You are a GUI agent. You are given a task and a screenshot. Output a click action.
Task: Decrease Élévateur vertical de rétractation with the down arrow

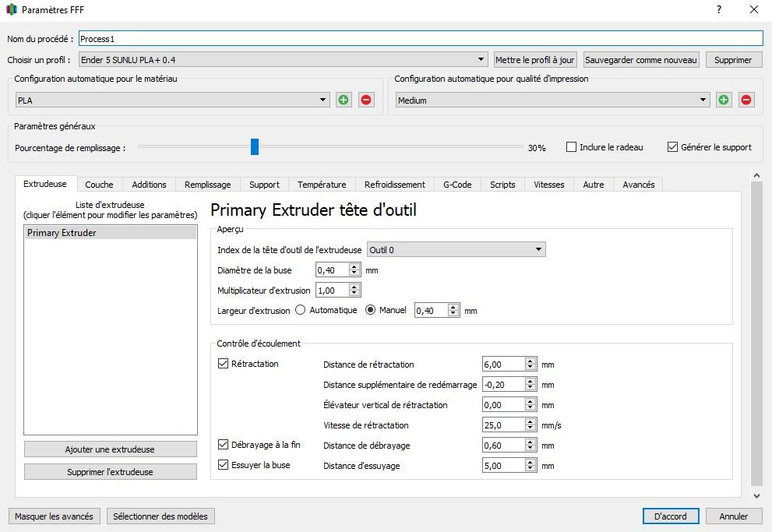530,408
